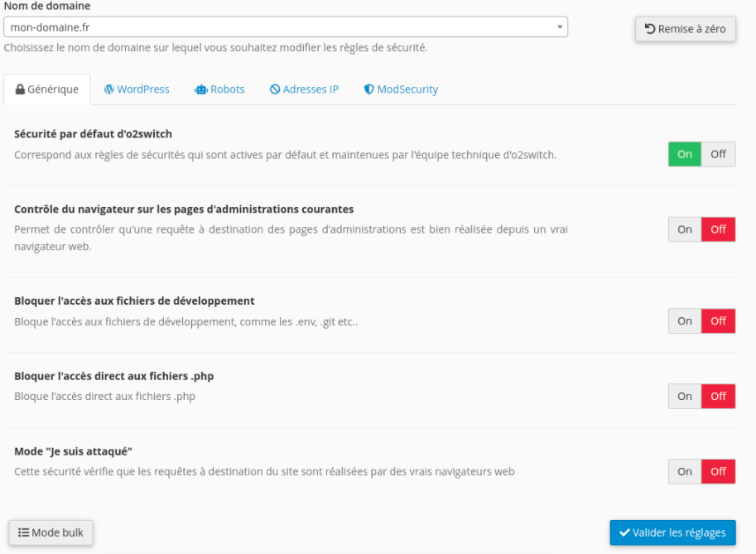Enable On for the browser control on admin pages
This screenshot has height=554, width=756.
(685, 229)
